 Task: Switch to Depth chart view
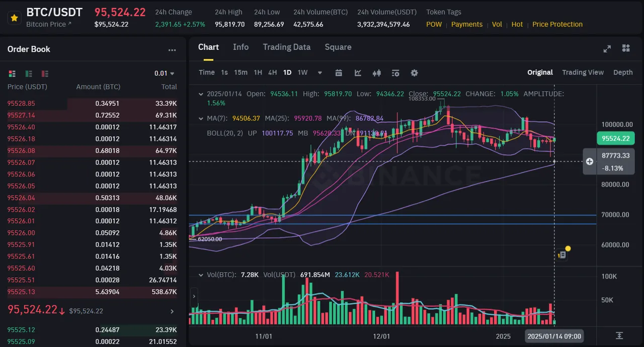tap(623, 72)
